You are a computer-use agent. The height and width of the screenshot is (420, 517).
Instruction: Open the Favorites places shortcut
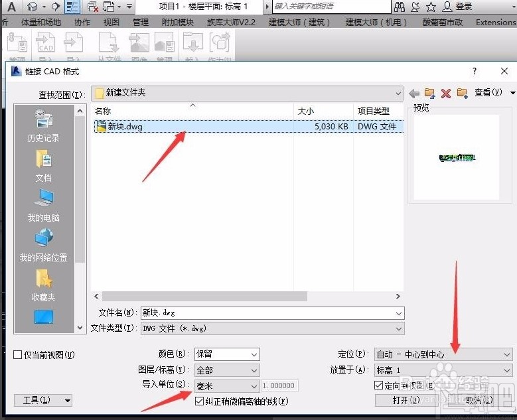pyautogui.click(x=44, y=285)
